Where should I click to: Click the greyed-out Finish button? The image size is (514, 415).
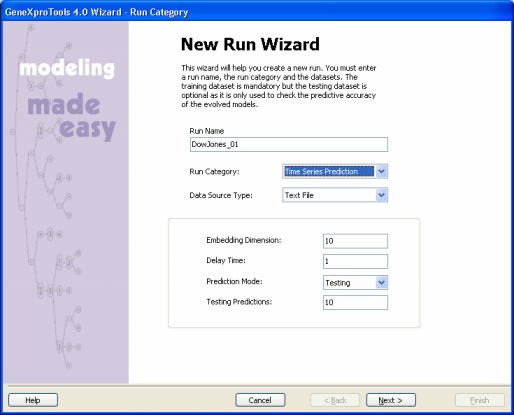click(x=480, y=400)
